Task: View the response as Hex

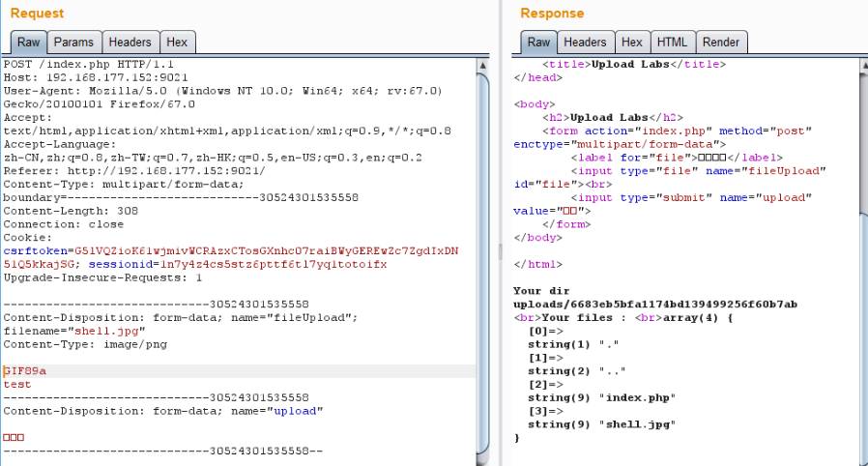Action: pos(631,43)
